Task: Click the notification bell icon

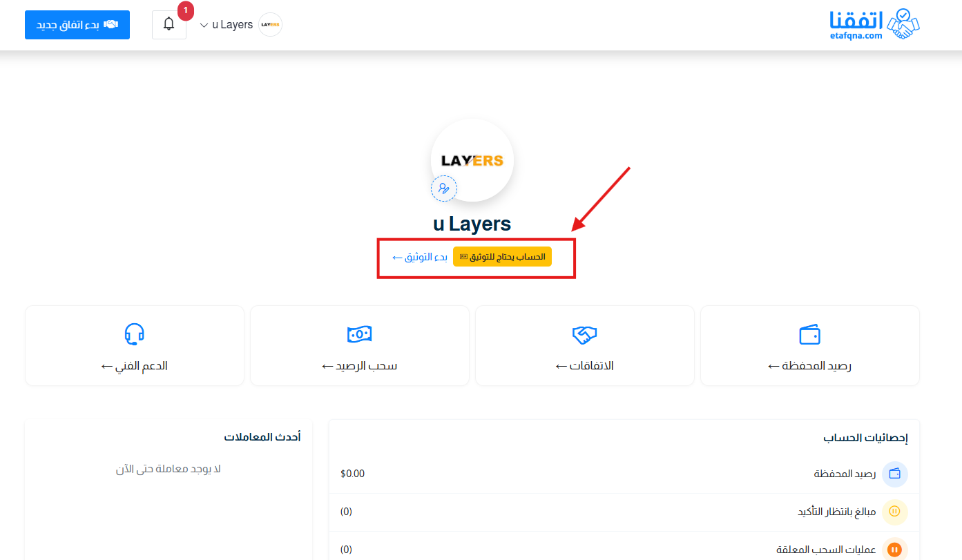Action: point(169,24)
